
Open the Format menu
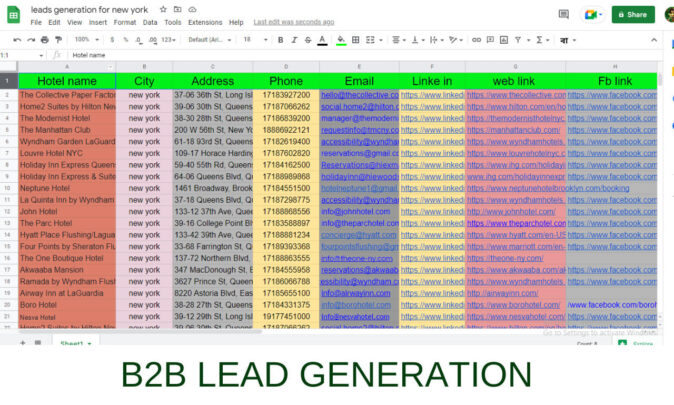point(125,22)
